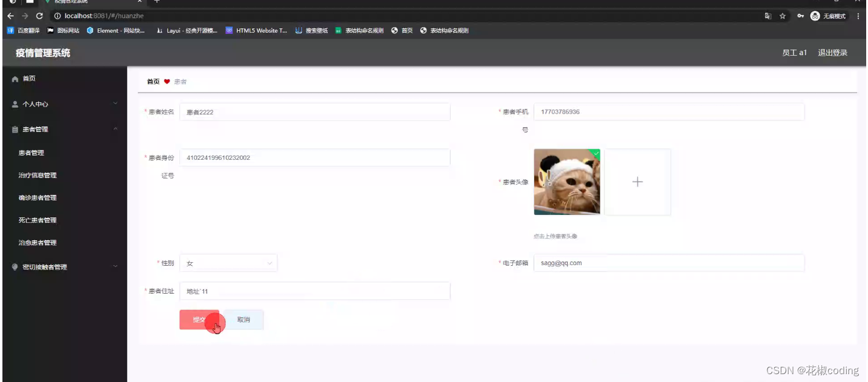The width and height of the screenshot is (868, 382).
Task: Click the icon beside 密切接触者管理
Action: pyautogui.click(x=15, y=267)
